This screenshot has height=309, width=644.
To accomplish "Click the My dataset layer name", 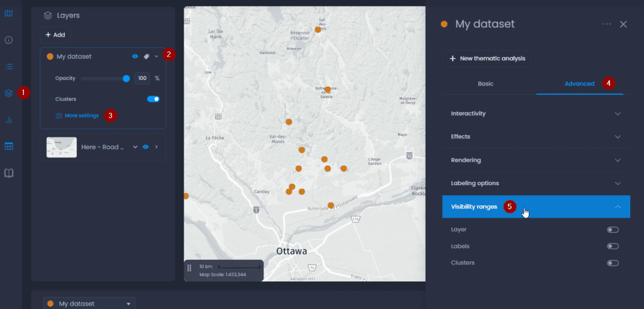I will (74, 57).
